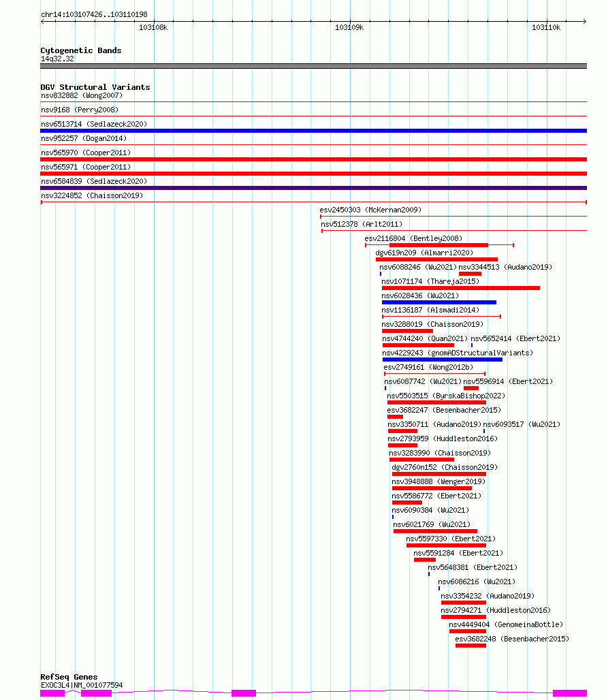Click the nsv6086216 (Wu2021) label
The image size is (606, 700).
click(x=477, y=582)
